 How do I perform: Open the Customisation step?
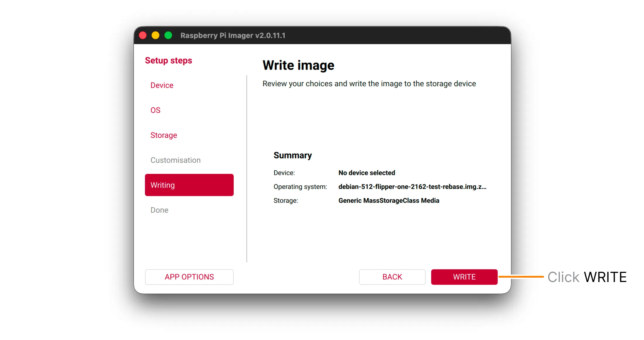coord(175,160)
